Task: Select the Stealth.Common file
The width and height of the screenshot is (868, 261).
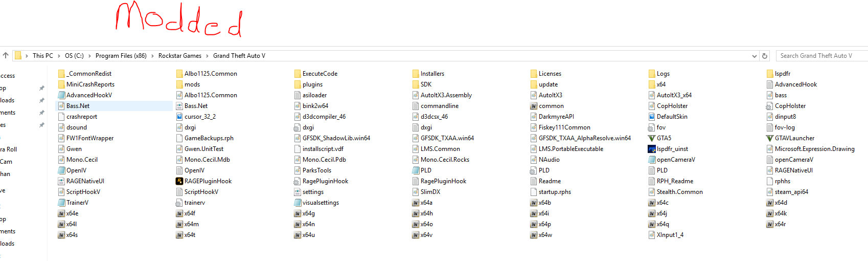Action: 675,192
